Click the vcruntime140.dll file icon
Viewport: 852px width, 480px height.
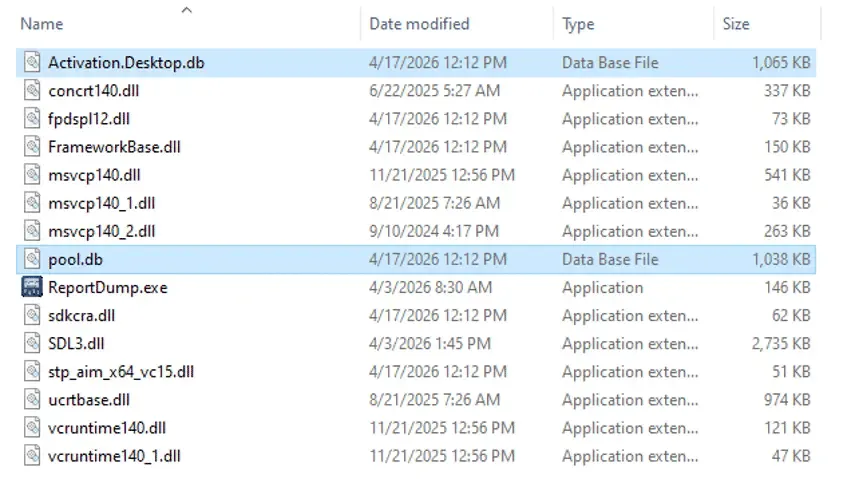32,428
